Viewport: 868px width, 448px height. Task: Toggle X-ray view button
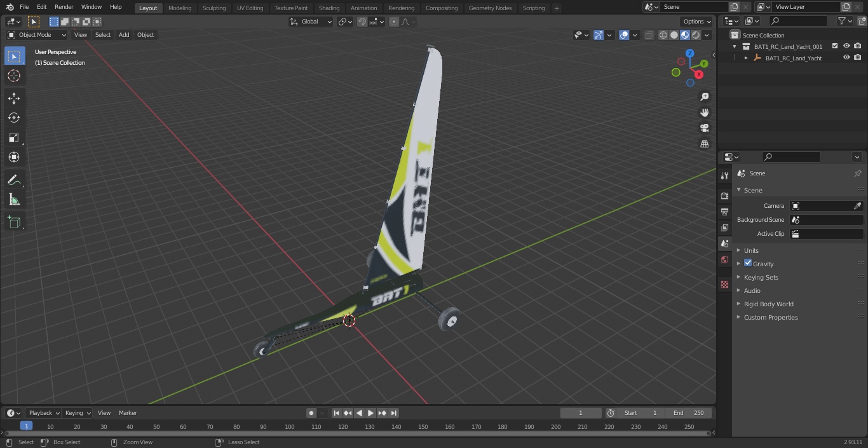pyautogui.click(x=649, y=35)
